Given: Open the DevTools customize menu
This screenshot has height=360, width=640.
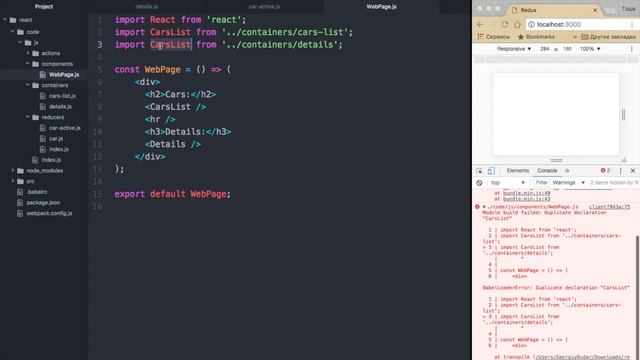Looking at the screenshot, I should pos(620,171).
